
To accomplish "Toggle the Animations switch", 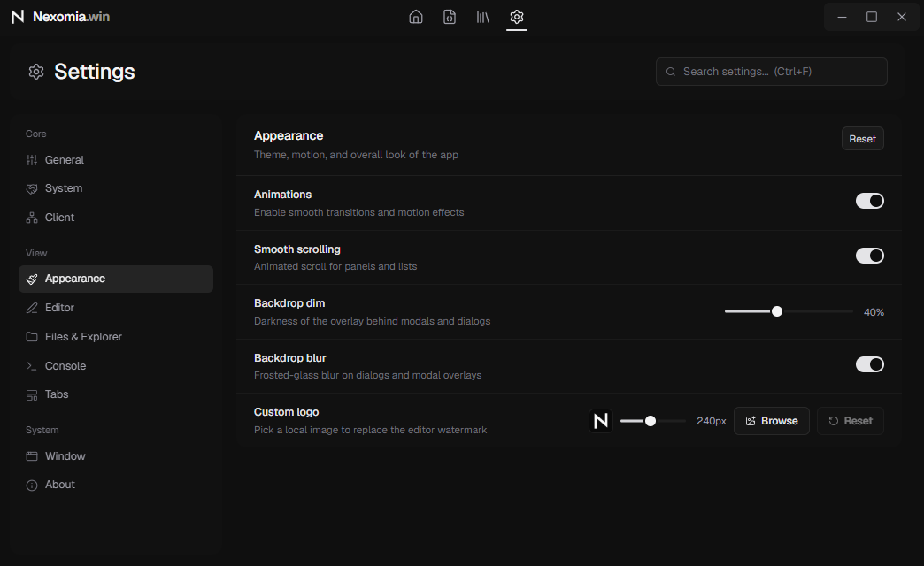I will (x=870, y=201).
